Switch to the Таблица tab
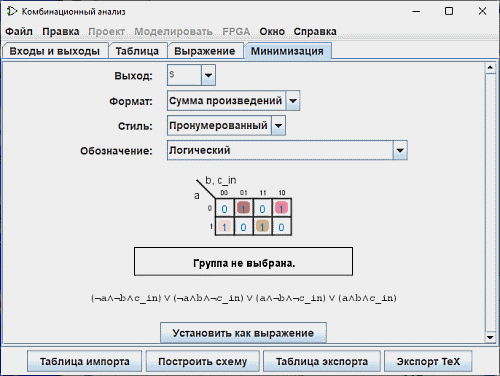The height and width of the screenshot is (376, 500). click(137, 51)
